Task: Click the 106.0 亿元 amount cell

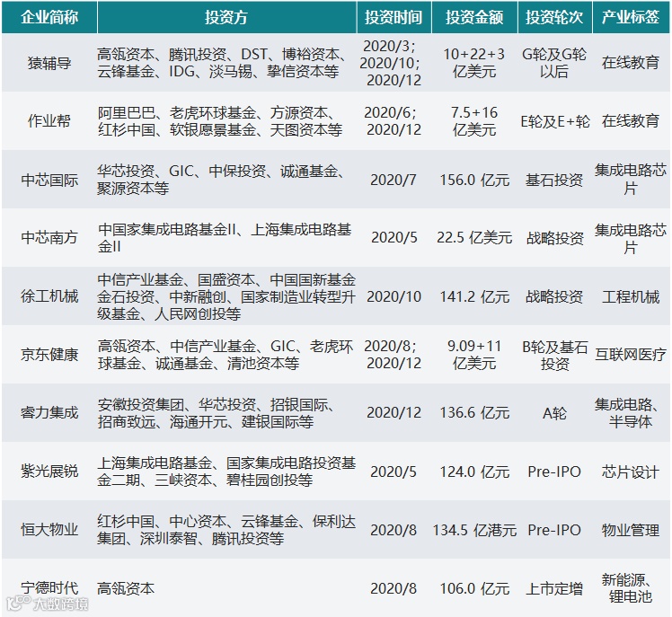Action: click(x=474, y=588)
